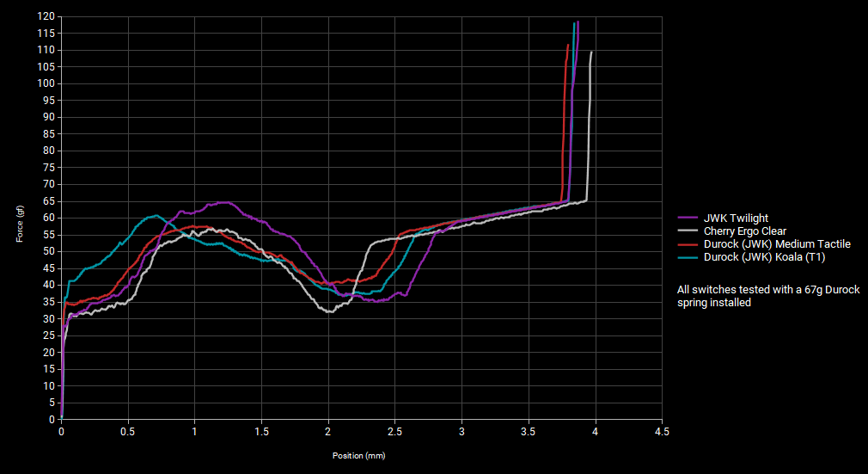Click the top of the white curve's bottom-out spike

click(x=592, y=52)
